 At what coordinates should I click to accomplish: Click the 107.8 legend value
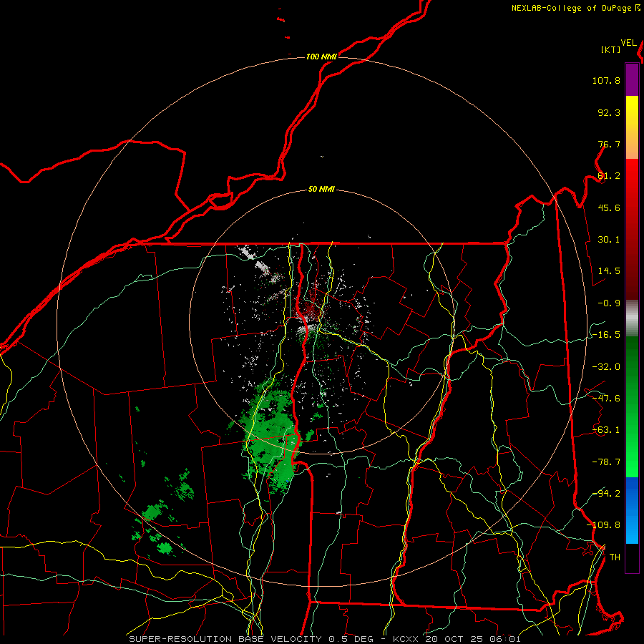(606, 80)
